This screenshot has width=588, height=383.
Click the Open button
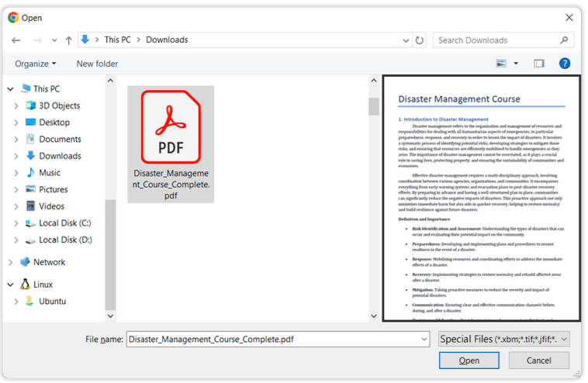pyautogui.click(x=469, y=361)
